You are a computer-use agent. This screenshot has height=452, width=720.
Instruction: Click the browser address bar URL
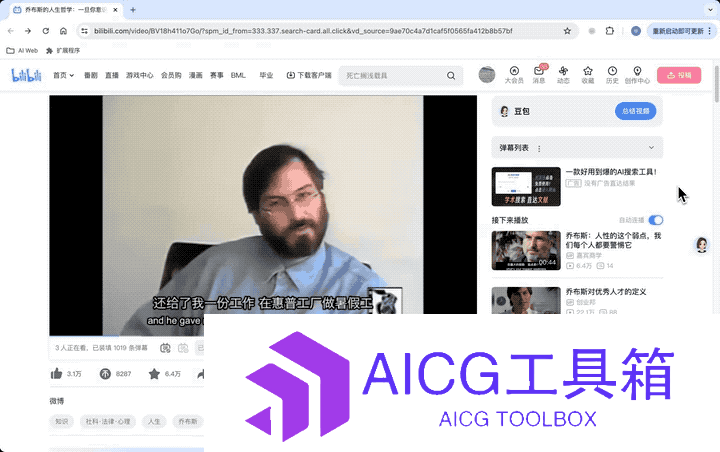(x=303, y=31)
